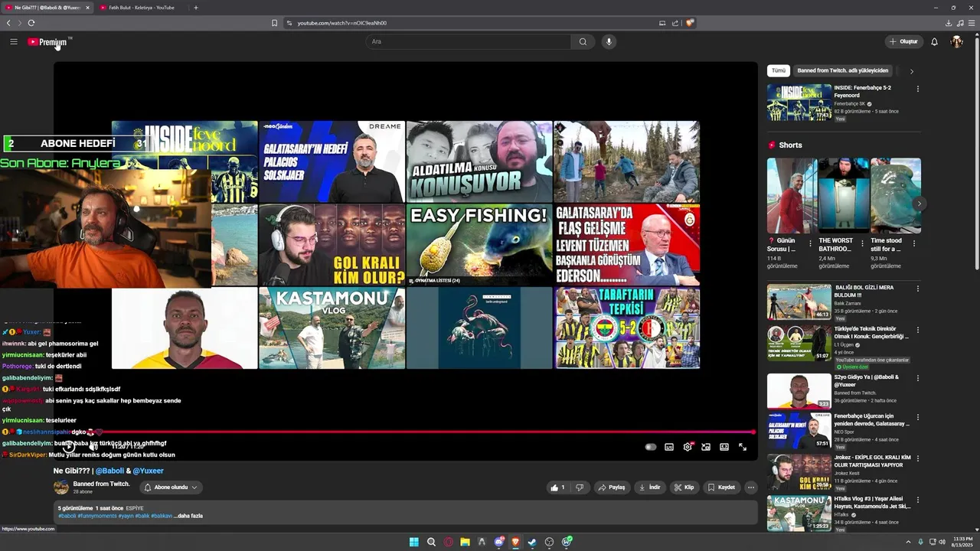Select the Ne Gibi browser tab
Image resolution: width=980 pixels, height=551 pixels.
tap(47, 8)
